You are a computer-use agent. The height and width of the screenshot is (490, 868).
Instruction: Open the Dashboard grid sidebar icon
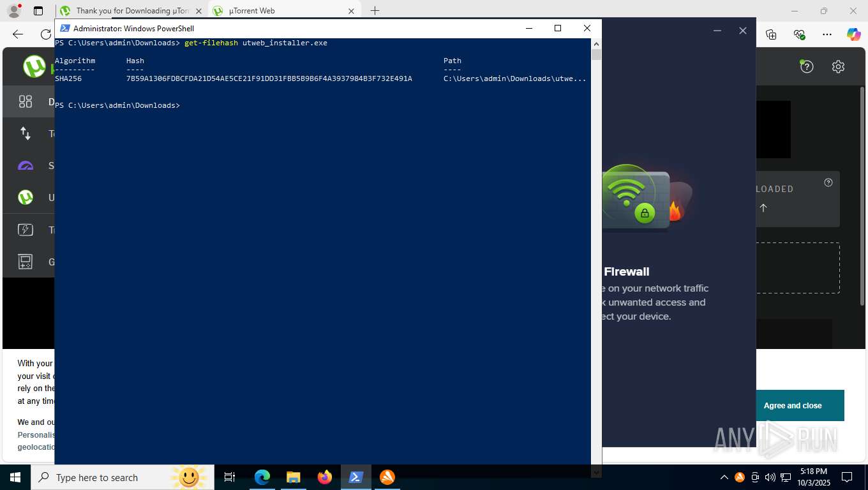click(26, 101)
